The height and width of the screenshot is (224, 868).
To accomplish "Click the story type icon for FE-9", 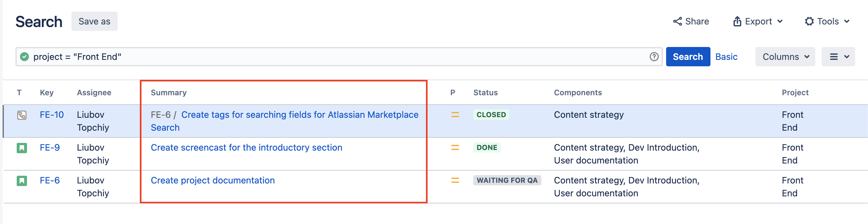I will pos(22,148).
